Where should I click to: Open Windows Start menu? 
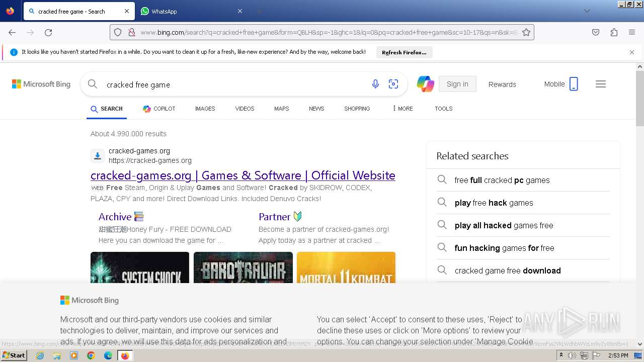pos(14,355)
